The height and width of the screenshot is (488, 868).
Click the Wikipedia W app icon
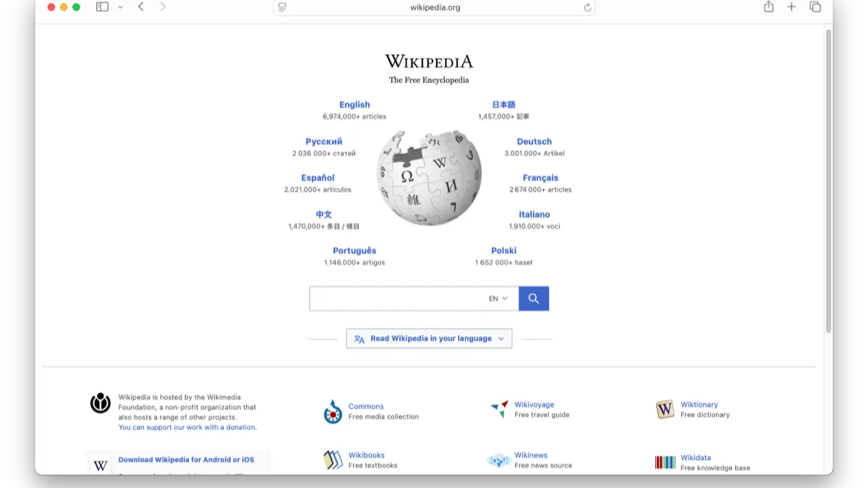click(101, 466)
